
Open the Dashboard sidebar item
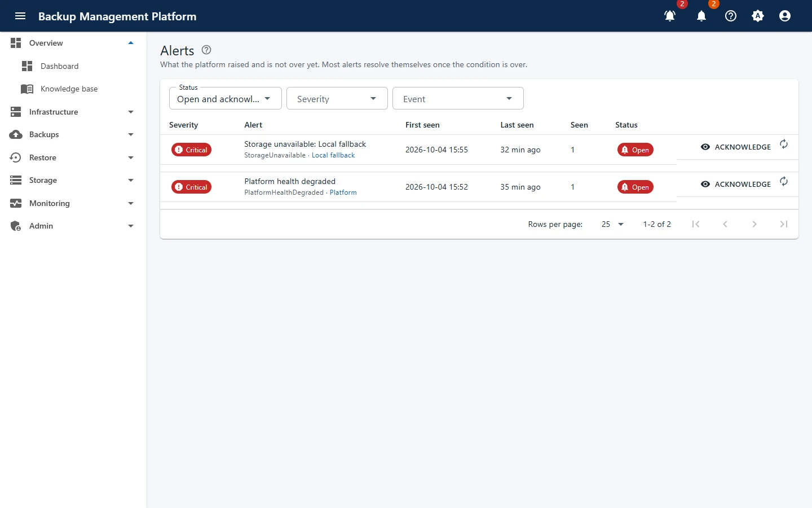73,66
